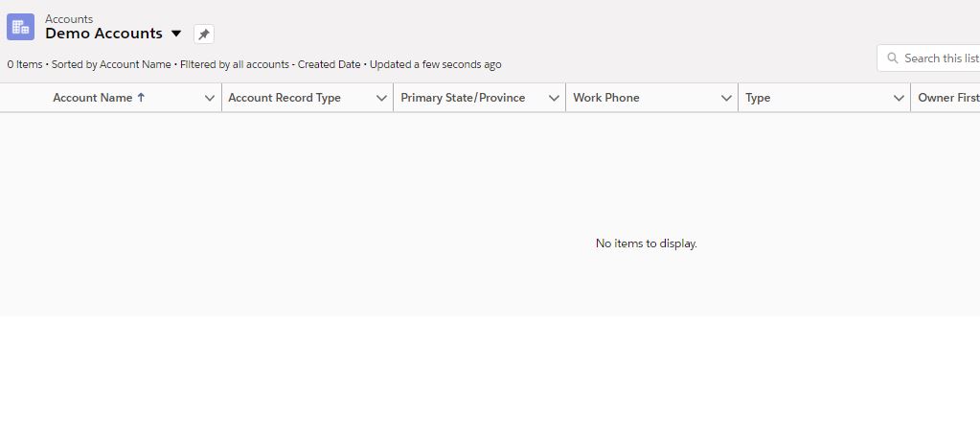This screenshot has height=440, width=980.
Task: Click the magnifier icon in the search box
Action: pyautogui.click(x=892, y=58)
